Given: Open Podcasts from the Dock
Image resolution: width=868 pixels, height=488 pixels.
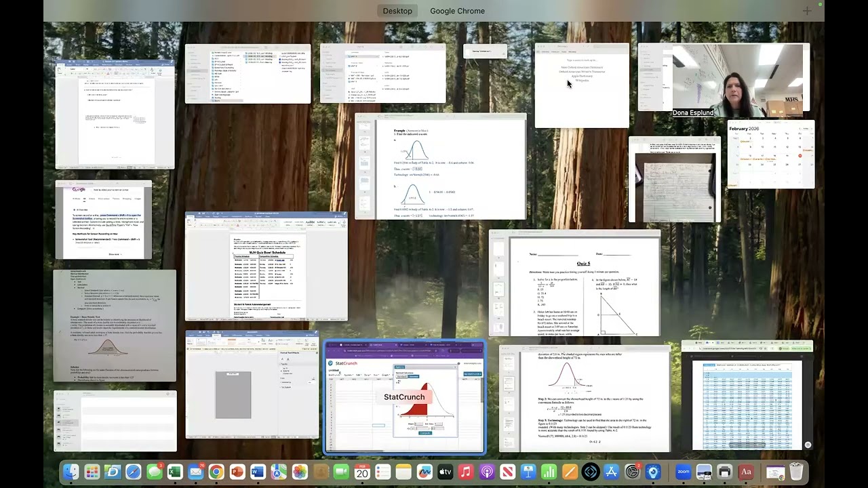Looking at the screenshot, I should pyautogui.click(x=486, y=472).
